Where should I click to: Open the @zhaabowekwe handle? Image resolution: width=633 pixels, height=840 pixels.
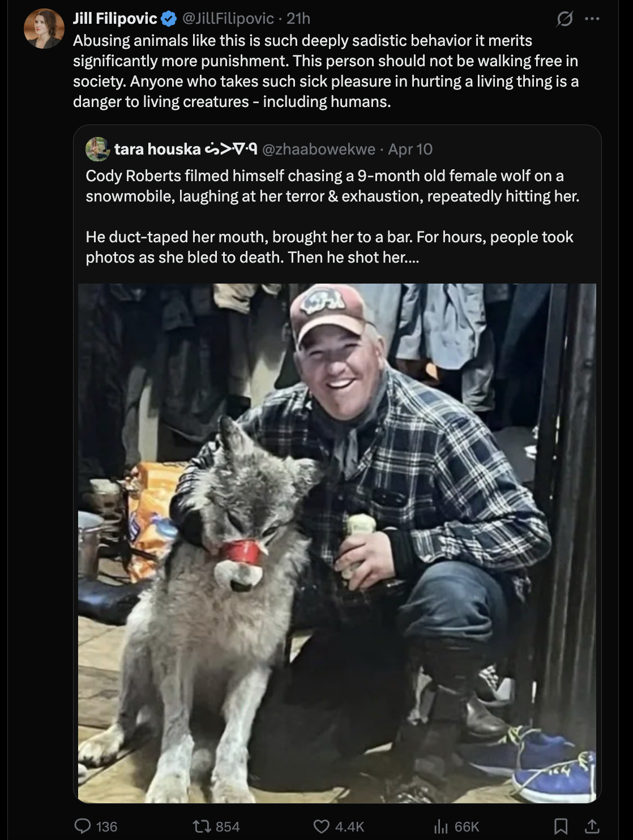coord(319,149)
